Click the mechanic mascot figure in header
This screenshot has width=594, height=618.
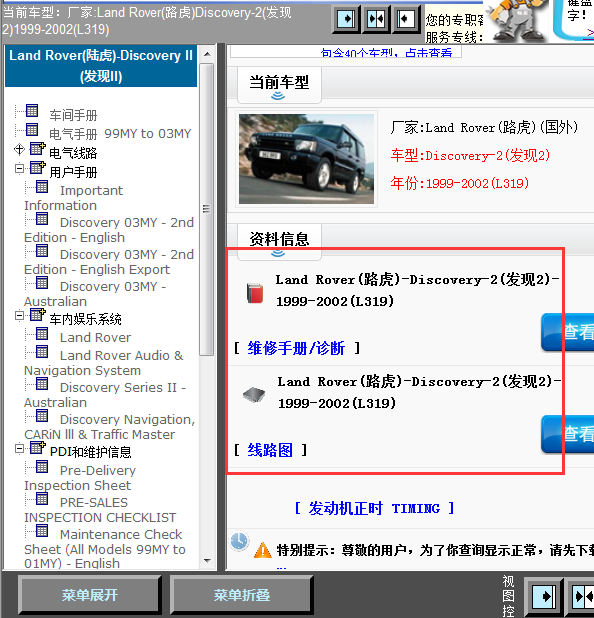pos(518,20)
